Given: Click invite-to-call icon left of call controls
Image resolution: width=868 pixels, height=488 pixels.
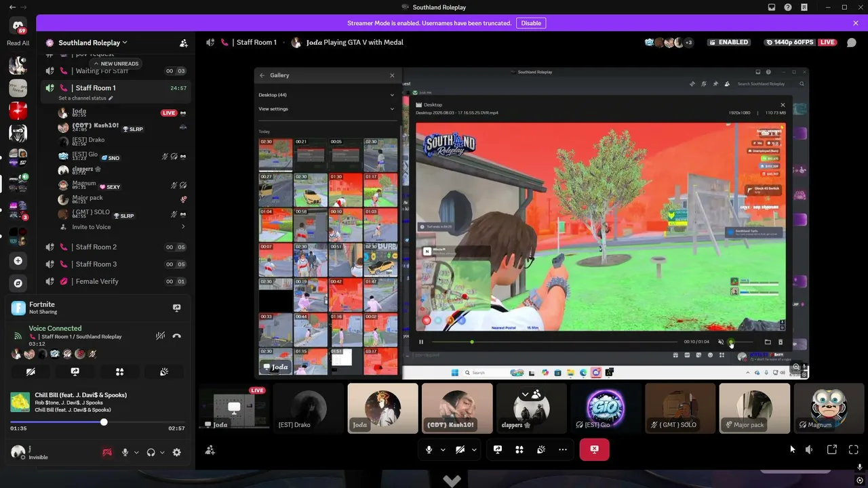Looking at the screenshot, I should 210,449.
